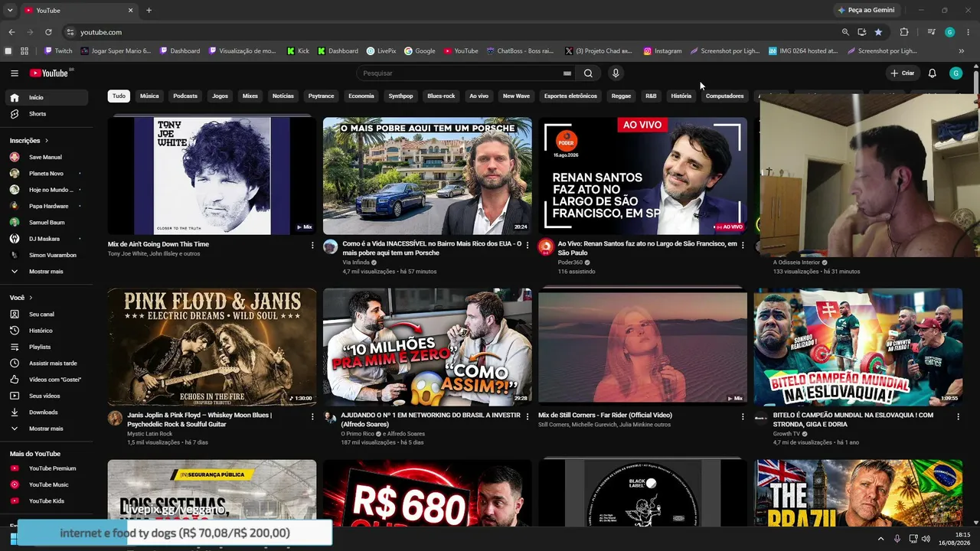The height and width of the screenshot is (551, 980).
Task: Open the Renan Santos live stream thumbnail
Action: coord(642,175)
